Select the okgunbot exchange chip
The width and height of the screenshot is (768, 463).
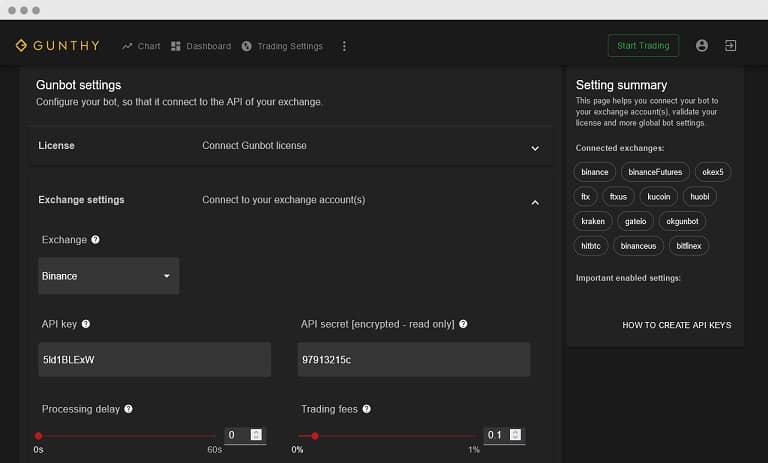682,221
